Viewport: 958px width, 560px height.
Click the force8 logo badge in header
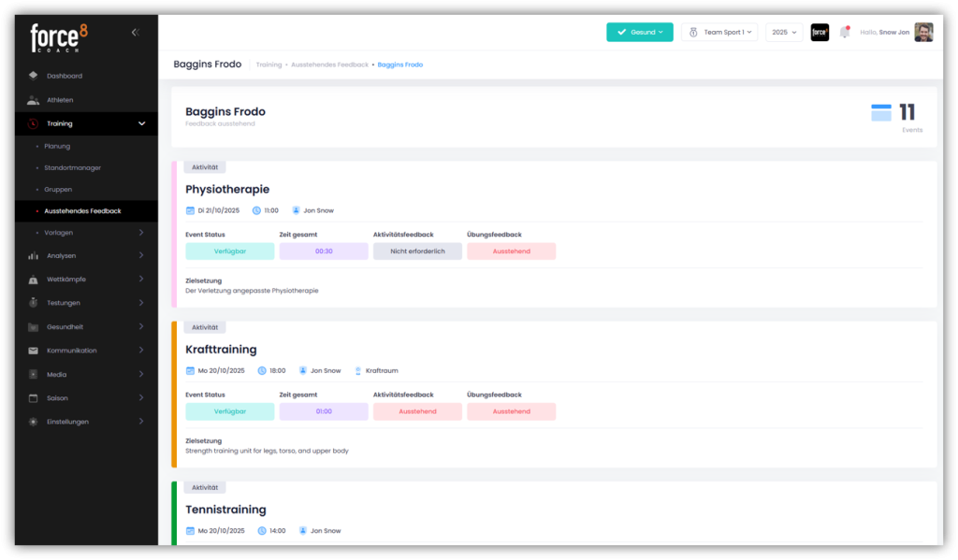point(820,33)
